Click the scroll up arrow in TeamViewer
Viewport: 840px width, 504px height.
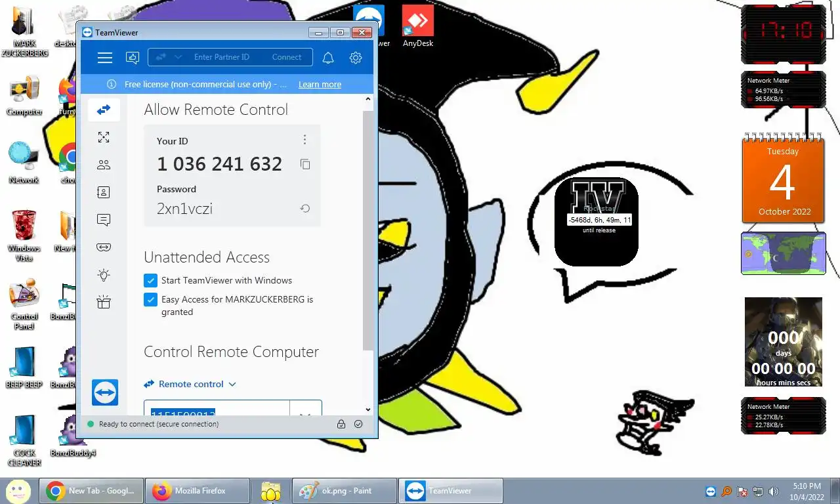[368, 100]
